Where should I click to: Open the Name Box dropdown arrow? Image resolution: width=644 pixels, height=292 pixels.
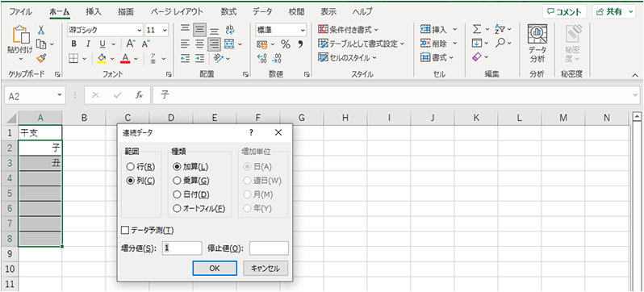(60, 96)
